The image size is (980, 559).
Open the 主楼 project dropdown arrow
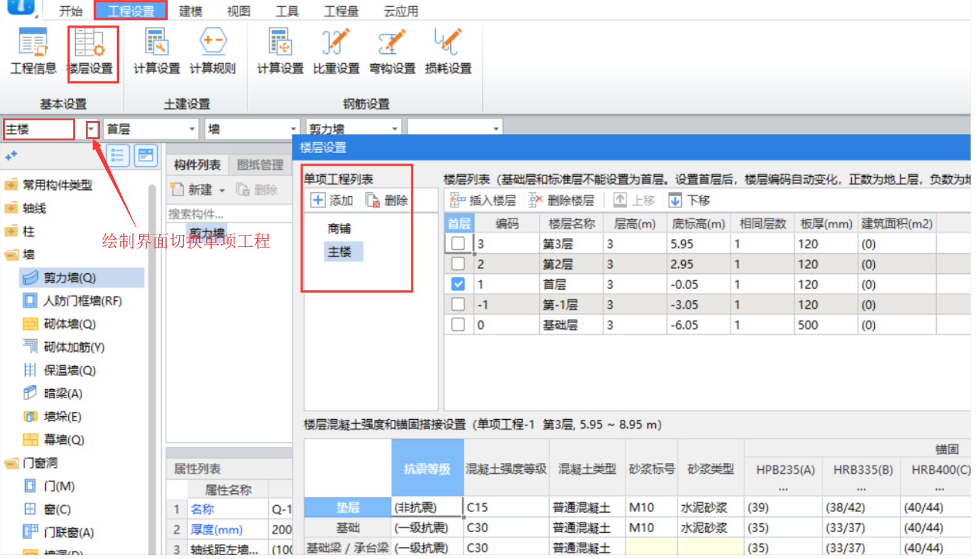[x=93, y=130]
